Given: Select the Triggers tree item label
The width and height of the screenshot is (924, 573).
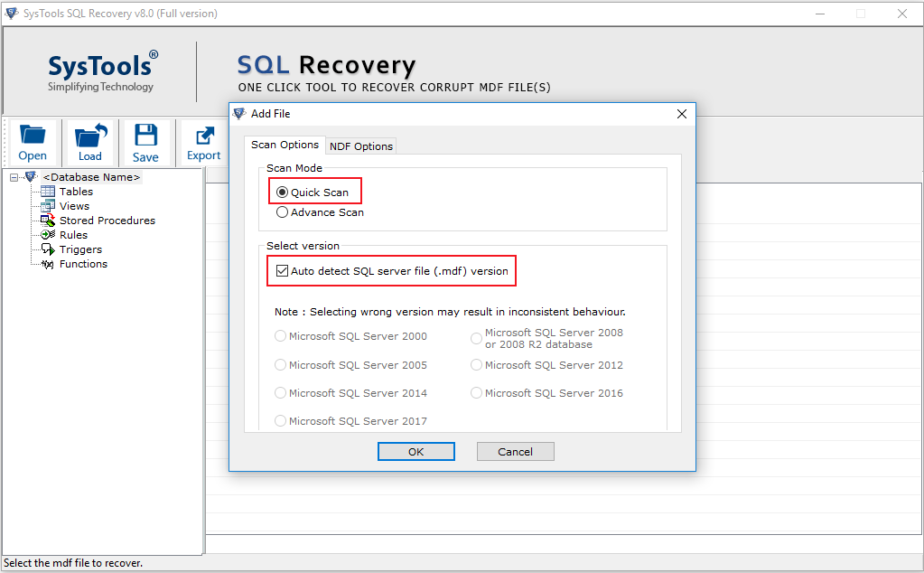Looking at the screenshot, I should click(x=80, y=249).
